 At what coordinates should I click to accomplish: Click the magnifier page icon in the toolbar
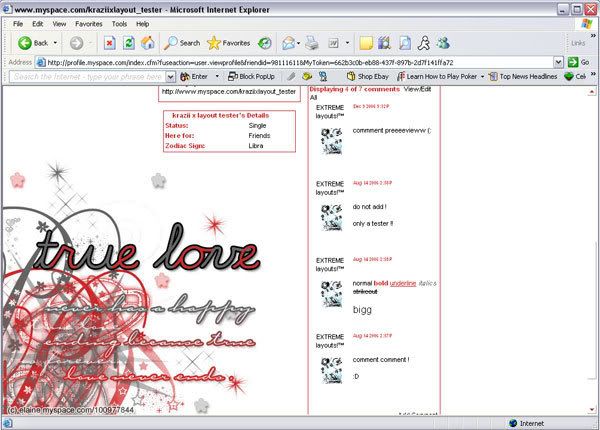point(405,43)
